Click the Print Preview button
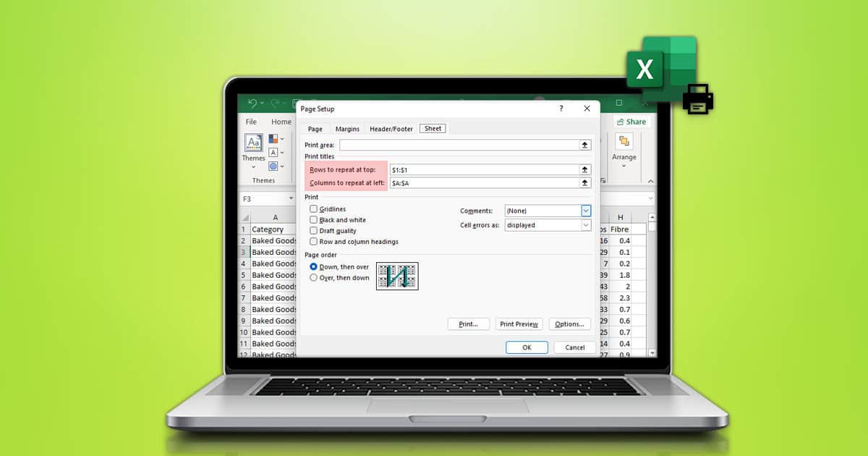868x456 pixels. pyautogui.click(x=519, y=324)
